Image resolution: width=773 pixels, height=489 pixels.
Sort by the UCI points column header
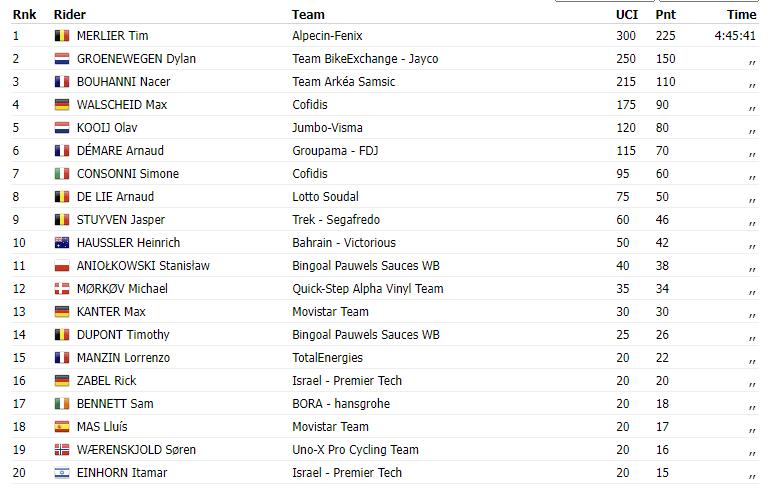coord(627,14)
